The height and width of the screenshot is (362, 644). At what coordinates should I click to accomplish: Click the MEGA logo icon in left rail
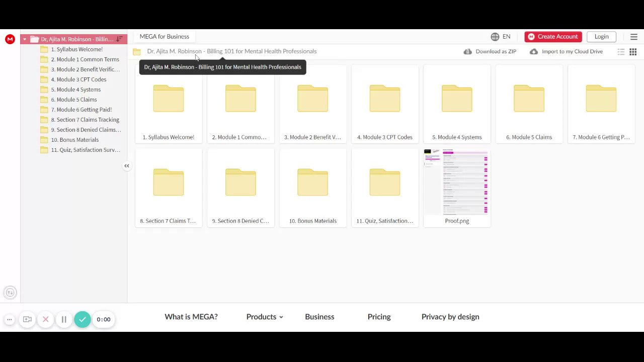[x=10, y=39]
